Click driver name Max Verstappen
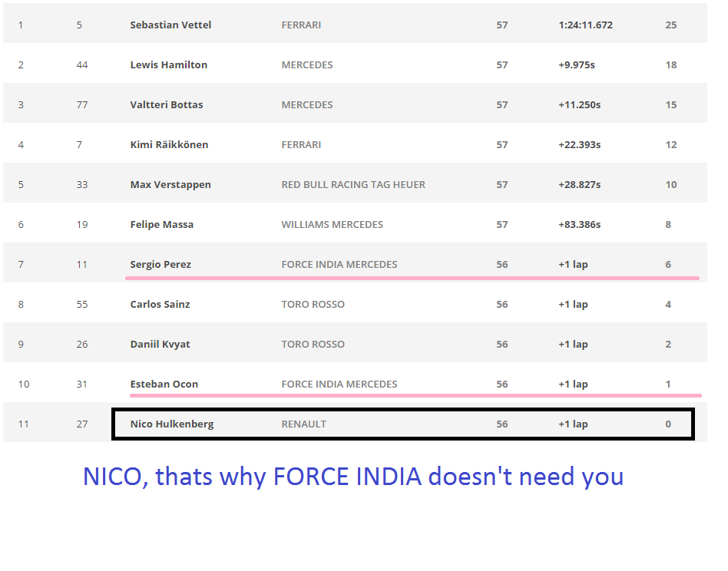Screen dimensions: 728x571 (170, 185)
